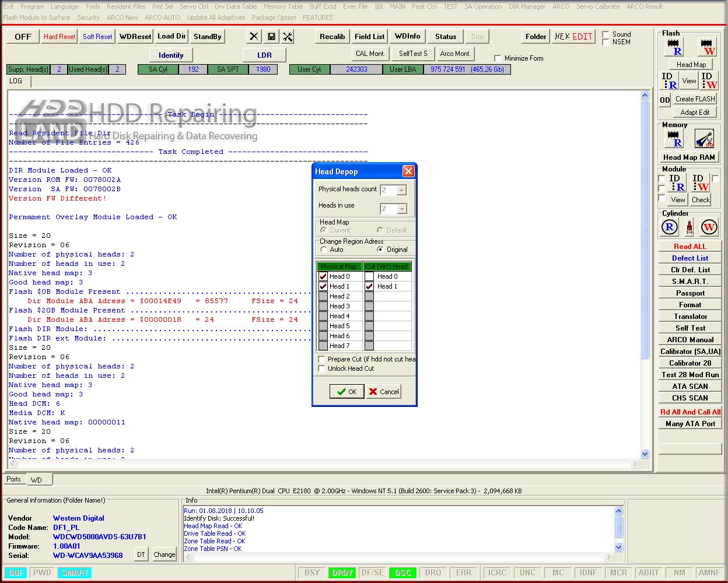Click the LDR button
The image size is (728, 583).
click(x=264, y=55)
